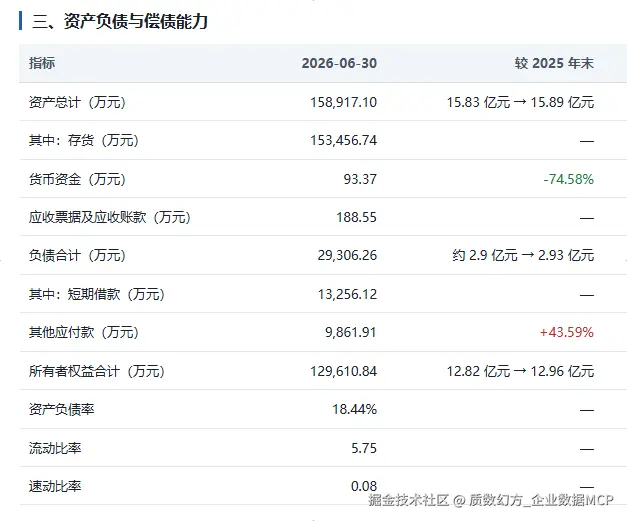
Task: Select the 资产负债率 row label
Action: point(62,409)
